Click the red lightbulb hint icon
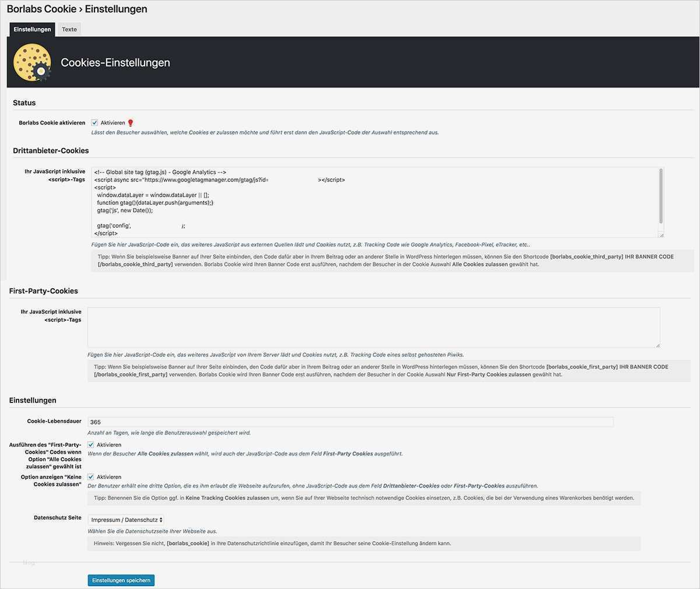Viewport: 700px width, 589px height. 131,123
